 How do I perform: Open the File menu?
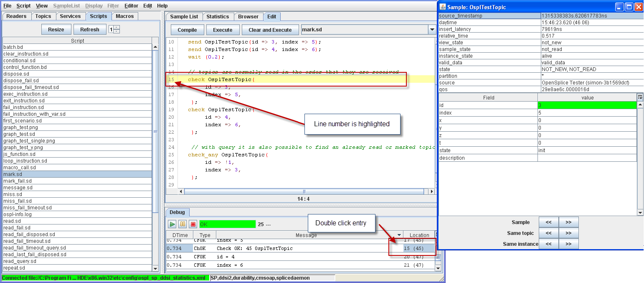[8, 6]
